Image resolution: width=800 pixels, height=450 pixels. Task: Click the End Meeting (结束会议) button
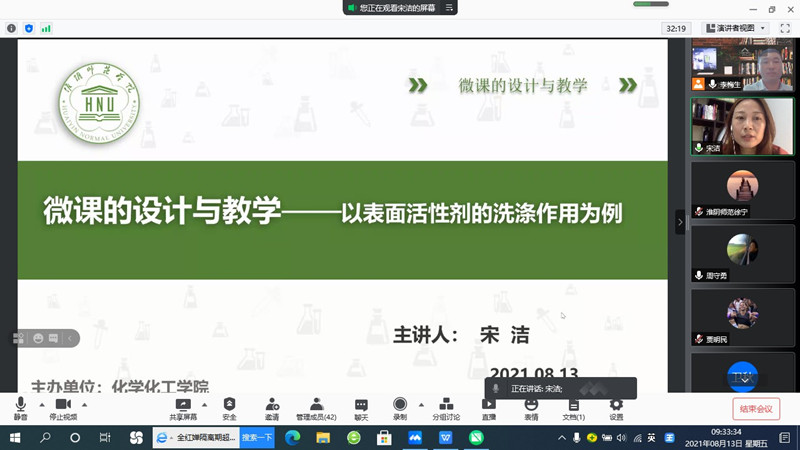tap(756, 408)
